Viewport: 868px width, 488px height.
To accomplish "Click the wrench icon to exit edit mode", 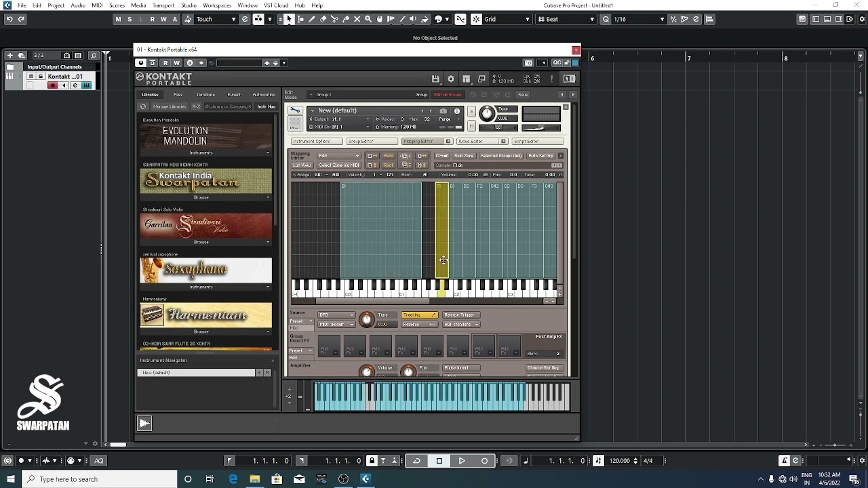I will 295,110.
